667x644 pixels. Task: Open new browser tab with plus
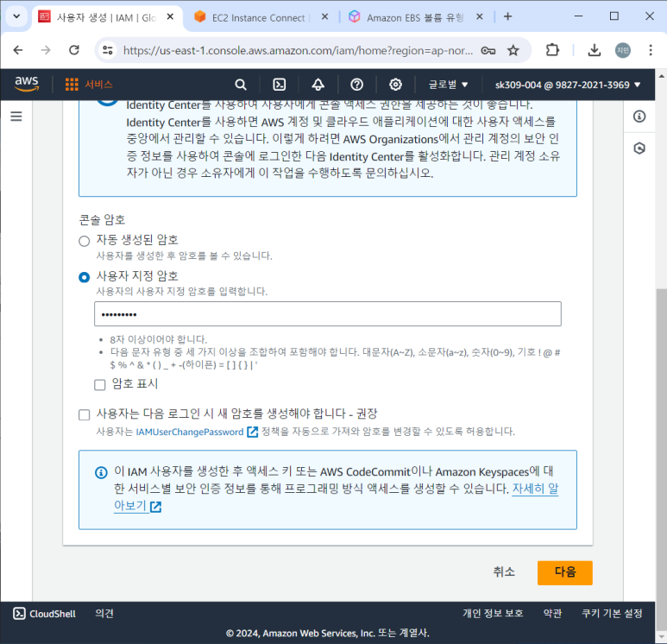click(507, 16)
